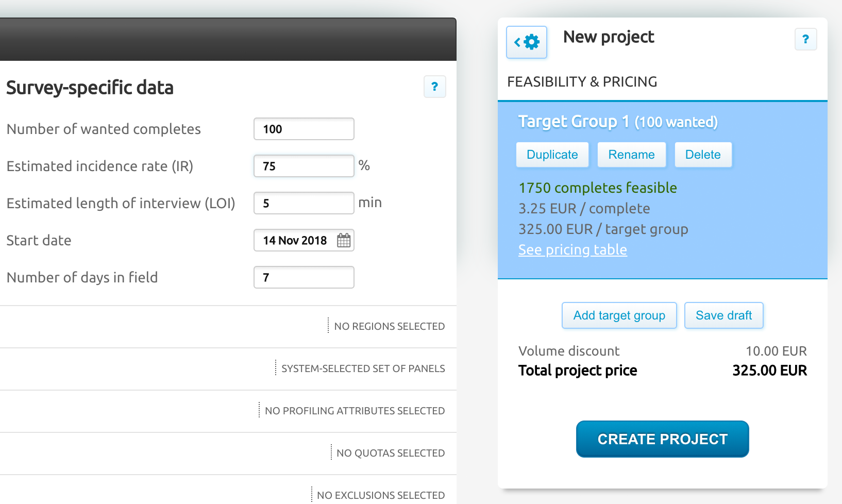Click the Create Project button

click(x=663, y=439)
